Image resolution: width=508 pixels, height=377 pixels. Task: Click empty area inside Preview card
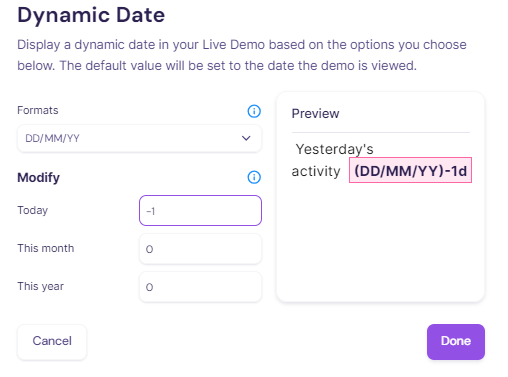point(380,243)
